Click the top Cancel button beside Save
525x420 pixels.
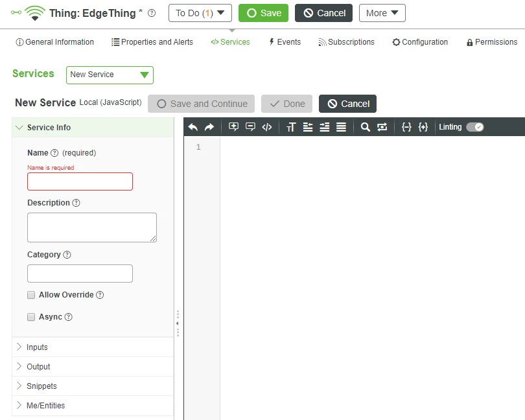(x=324, y=13)
